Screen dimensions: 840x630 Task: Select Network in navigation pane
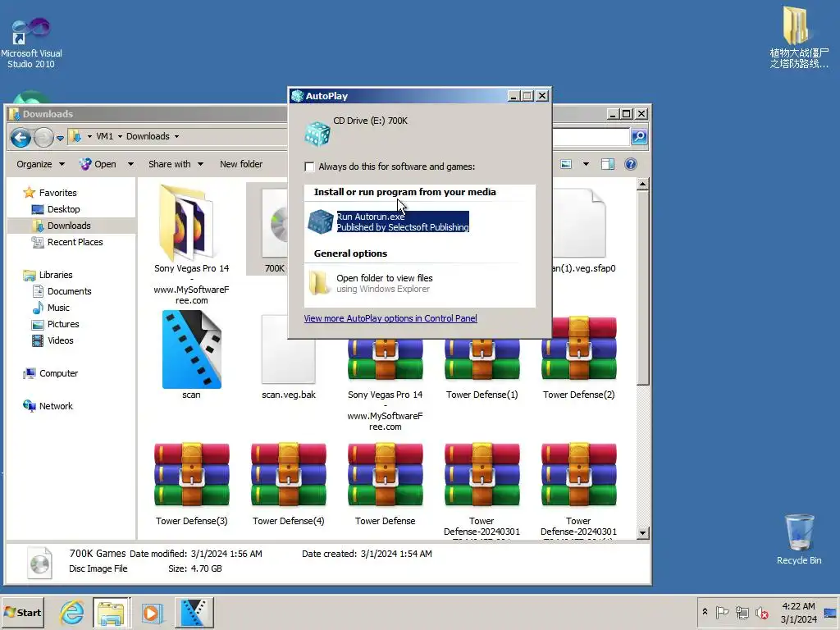coord(48,406)
